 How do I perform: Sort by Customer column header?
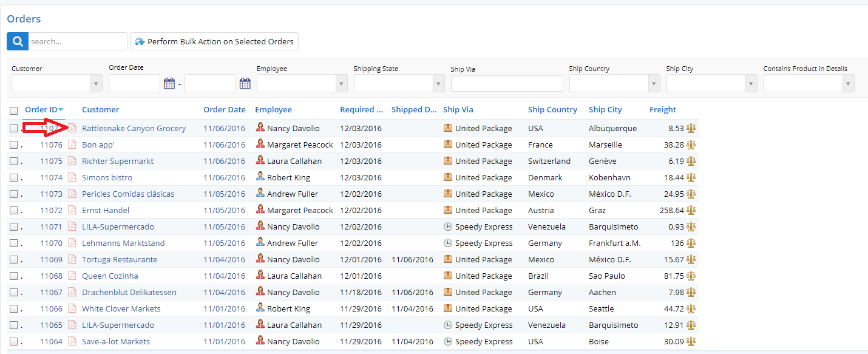[x=101, y=109]
